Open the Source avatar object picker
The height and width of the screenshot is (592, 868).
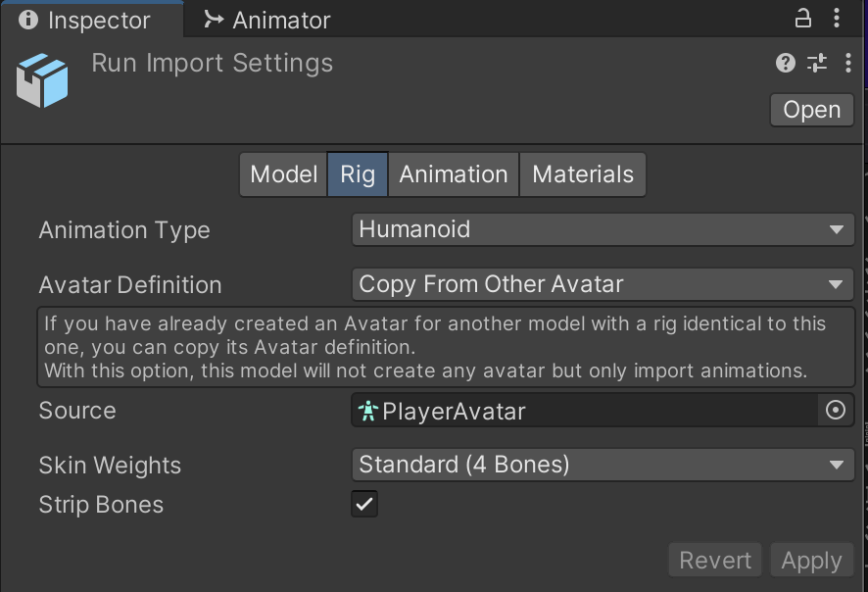point(836,411)
